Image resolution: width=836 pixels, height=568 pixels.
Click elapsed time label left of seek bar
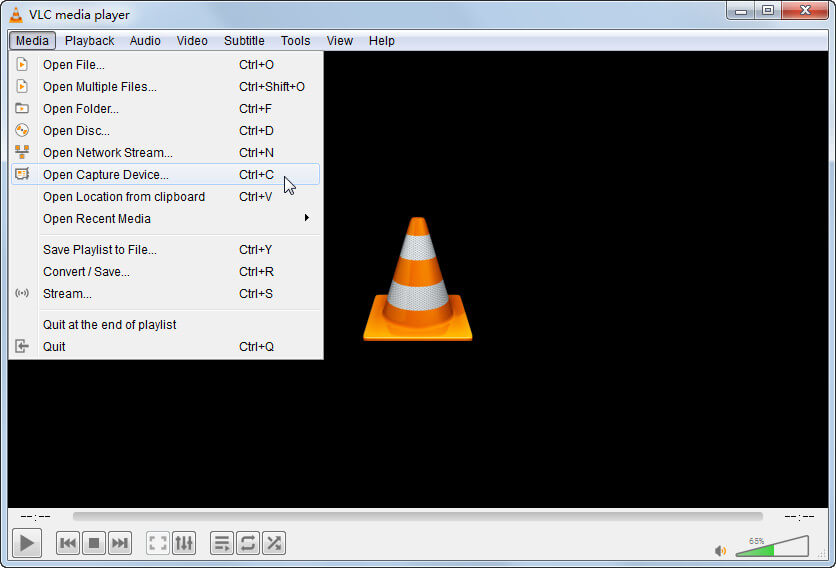(35, 516)
